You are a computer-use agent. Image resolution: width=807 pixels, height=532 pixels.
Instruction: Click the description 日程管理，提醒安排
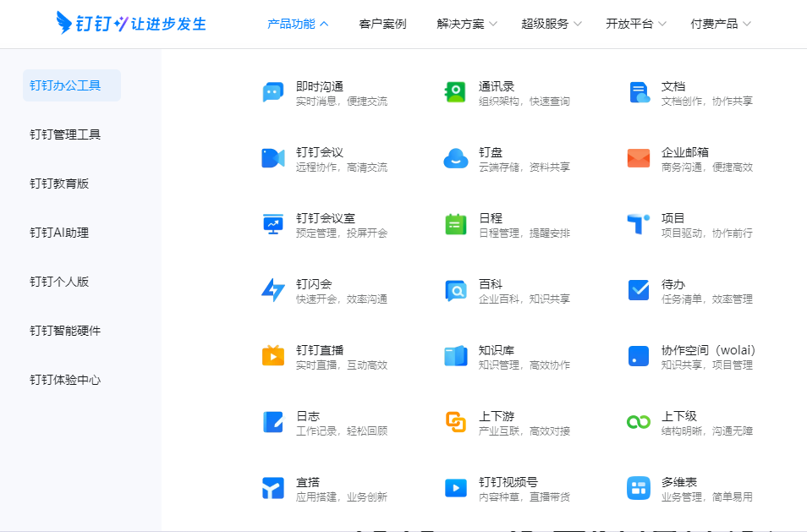(x=524, y=233)
